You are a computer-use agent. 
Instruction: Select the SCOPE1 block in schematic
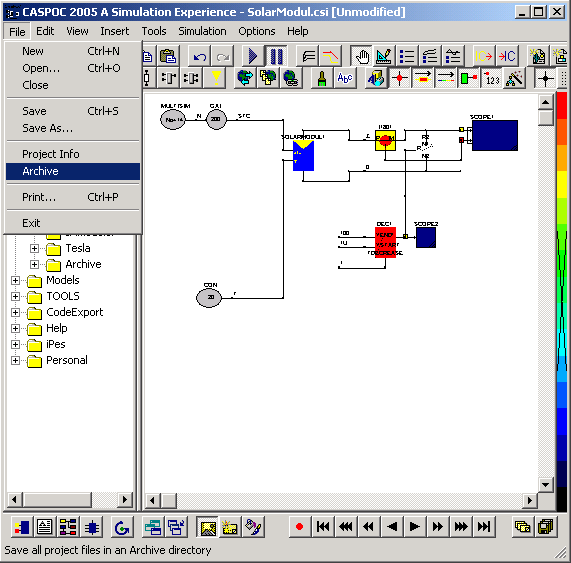click(x=495, y=135)
